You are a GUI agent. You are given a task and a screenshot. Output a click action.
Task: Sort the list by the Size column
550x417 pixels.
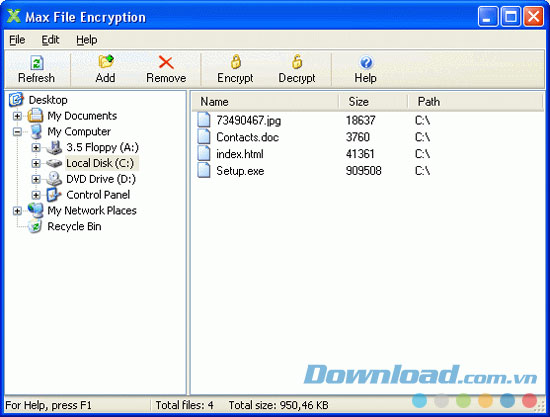coord(373,102)
